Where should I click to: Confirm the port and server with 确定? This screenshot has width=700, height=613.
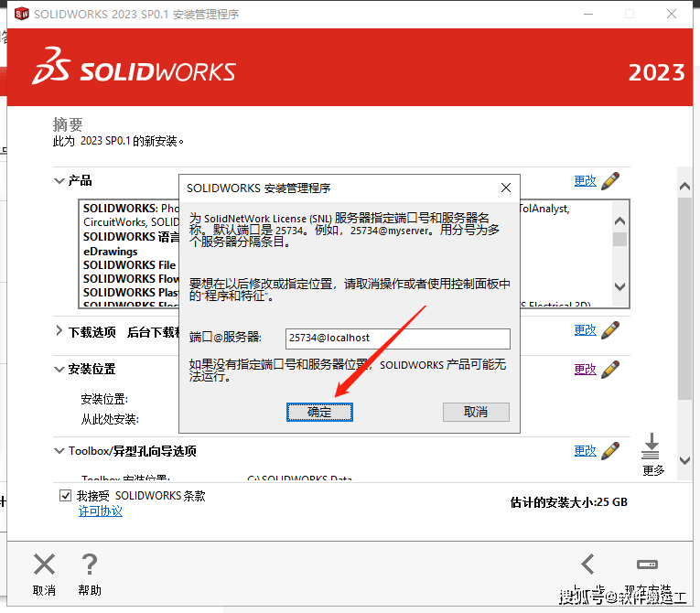[x=319, y=412]
